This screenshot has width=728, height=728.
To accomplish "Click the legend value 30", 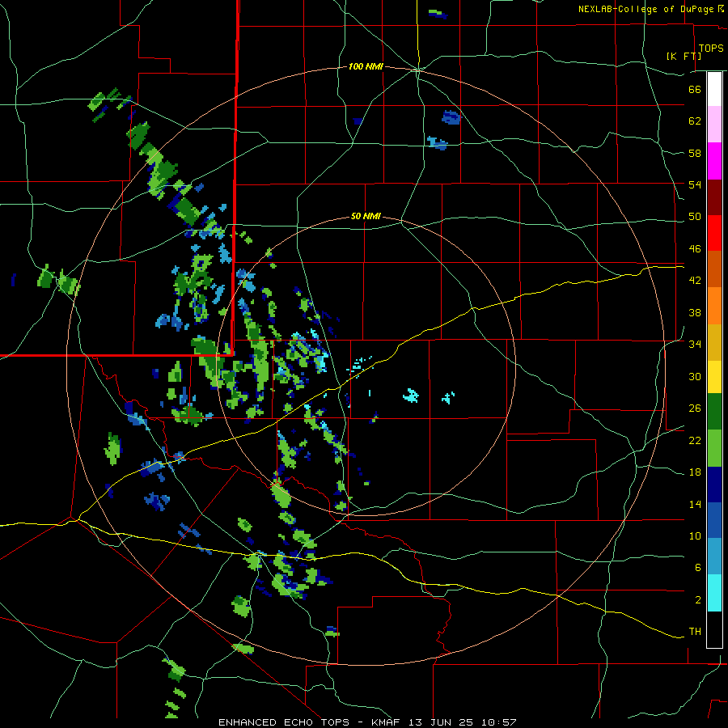I will [x=695, y=376].
